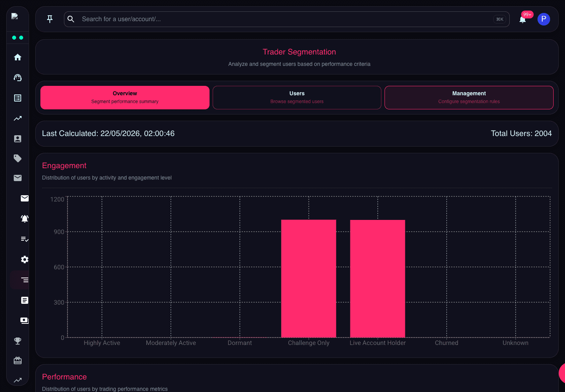Screen dimensions: 565x392
Task: Open the bottom trending arrow sidebar icon
Action: pos(18,380)
